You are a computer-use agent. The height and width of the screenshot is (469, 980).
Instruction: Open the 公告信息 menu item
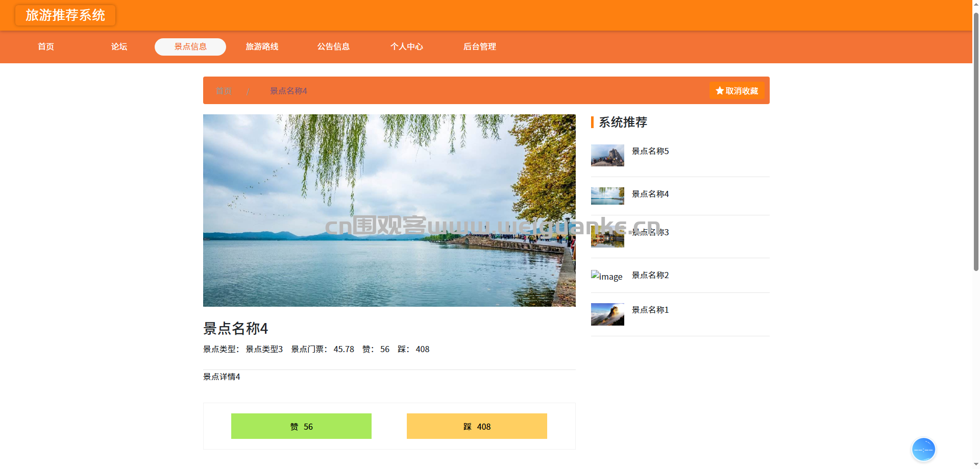(x=333, y=47)
